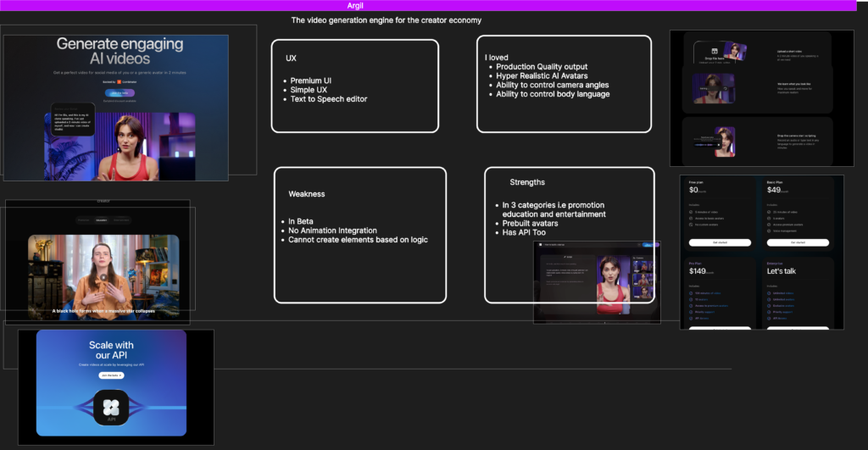Select the Strengths card heading
The width and height of the screenshot is (868, 450).
click(526, 182)
